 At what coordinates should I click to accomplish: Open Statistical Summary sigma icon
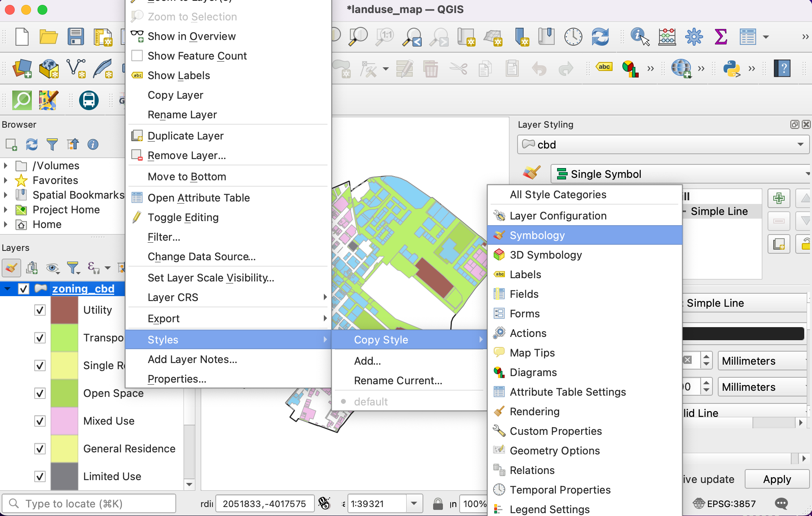click(721, 37)
